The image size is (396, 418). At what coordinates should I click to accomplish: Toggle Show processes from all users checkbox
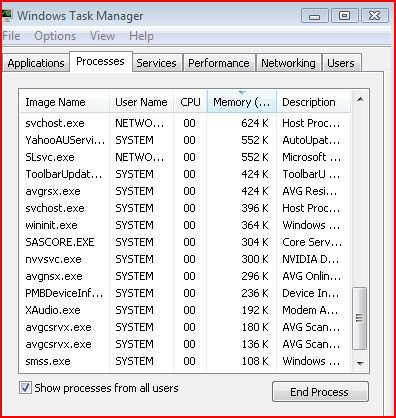(x=25, y=388)
